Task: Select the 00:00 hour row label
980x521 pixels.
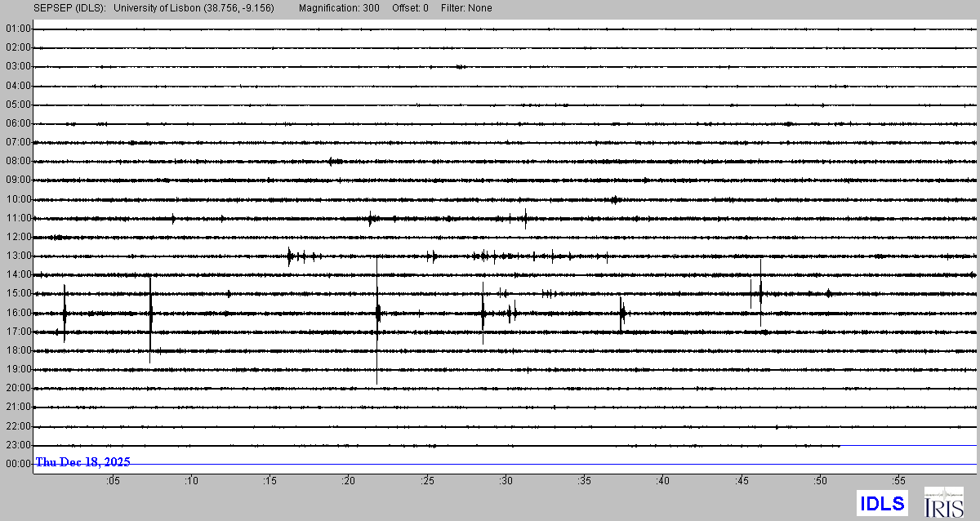Action: (x=18, y=464)
